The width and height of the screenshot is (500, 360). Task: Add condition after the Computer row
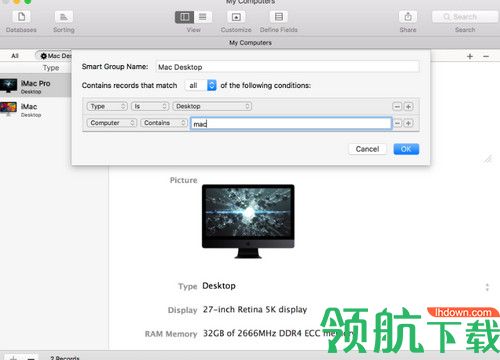[x=408, y=123]
